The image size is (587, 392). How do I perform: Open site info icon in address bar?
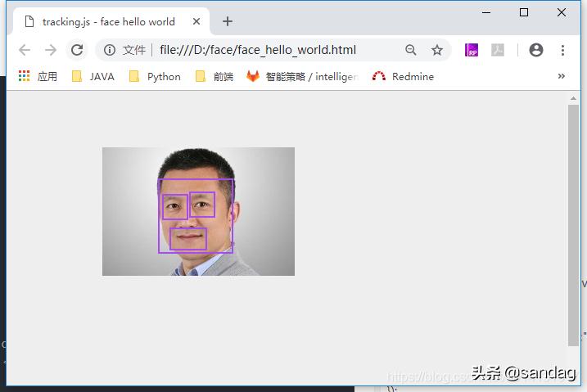pyautogui.click(x=110, y=50)
